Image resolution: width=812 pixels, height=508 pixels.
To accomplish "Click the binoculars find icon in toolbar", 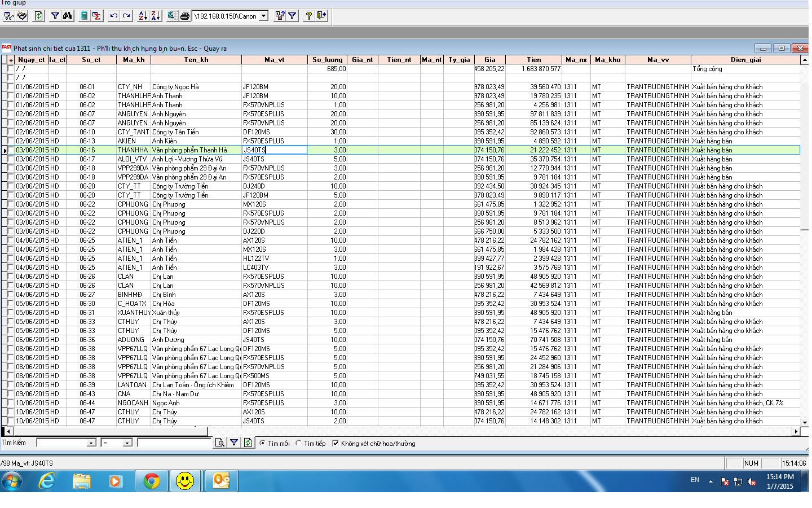I will pos(68,16).
